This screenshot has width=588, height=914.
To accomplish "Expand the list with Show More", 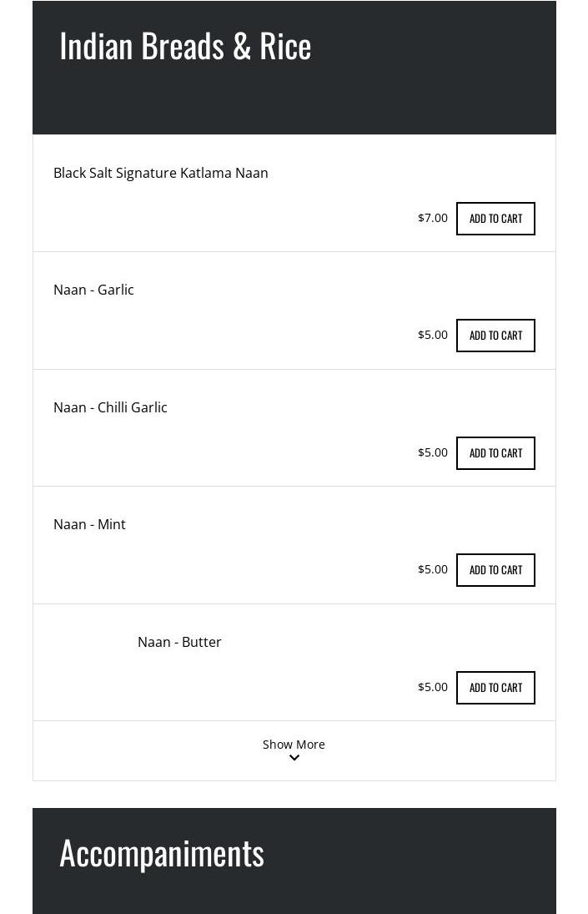I will pyautogui.click(x=294, y=745).
